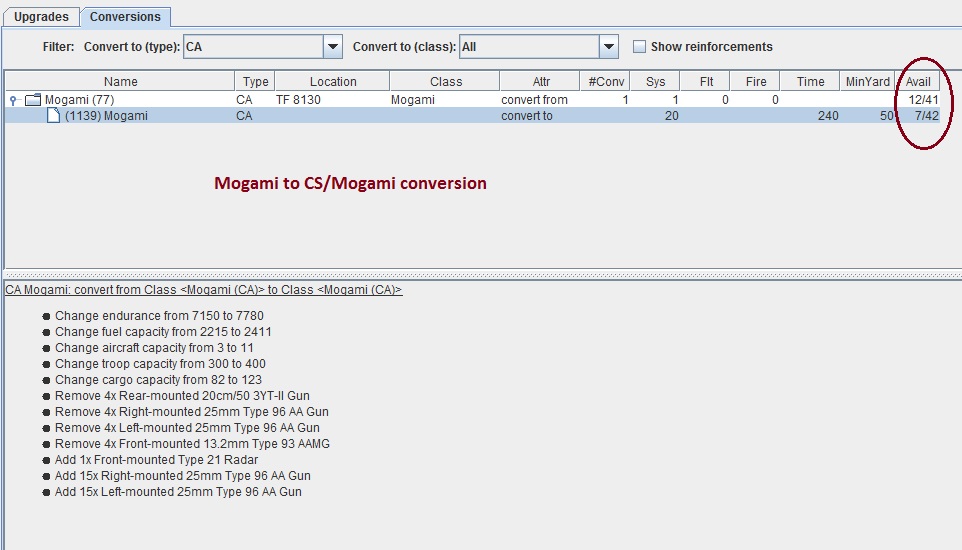This screenshot has height=550, width=962.
Task: Select the (1139) Mogami row
Action: tap(472, 115)
